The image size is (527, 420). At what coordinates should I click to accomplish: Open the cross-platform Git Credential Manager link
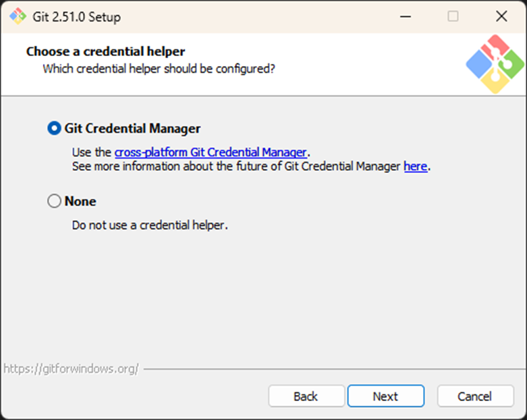tap(211, 153)
